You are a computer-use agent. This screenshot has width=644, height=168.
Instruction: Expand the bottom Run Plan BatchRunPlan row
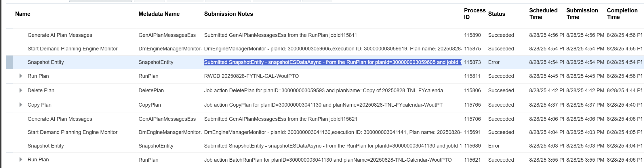(x=20, y=160)
